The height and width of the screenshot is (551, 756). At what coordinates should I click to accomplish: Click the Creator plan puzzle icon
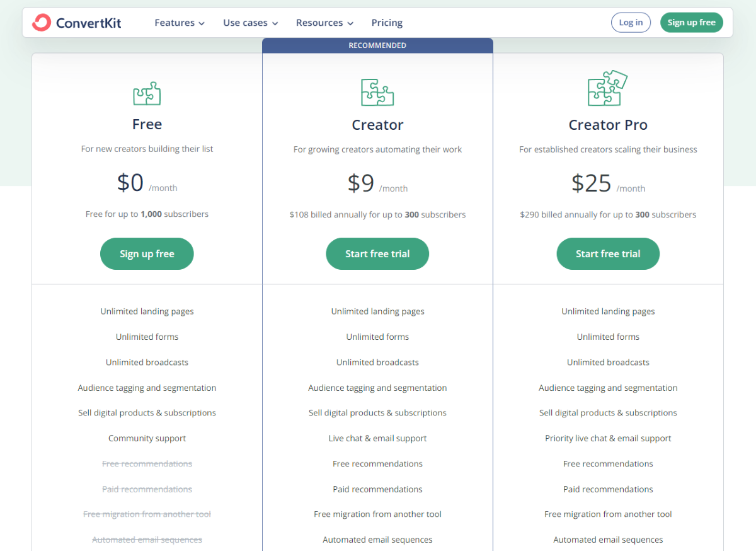[x=377, y=92]
